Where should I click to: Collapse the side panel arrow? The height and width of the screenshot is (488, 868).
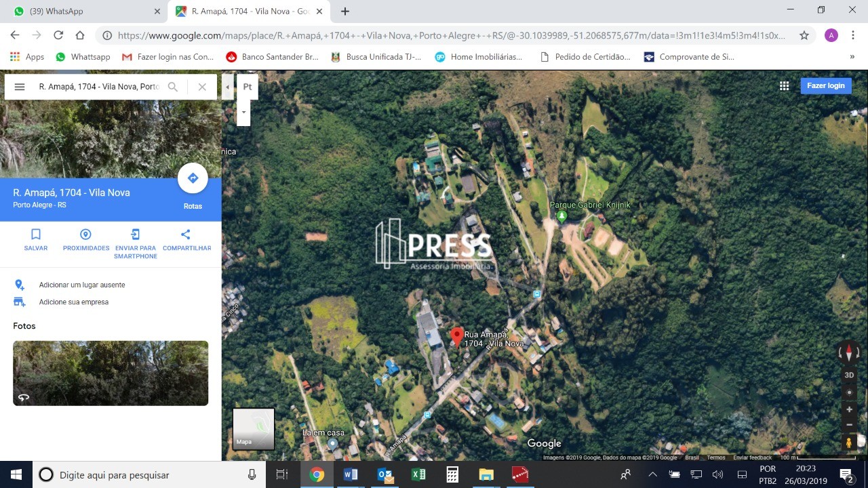(227, 87)
